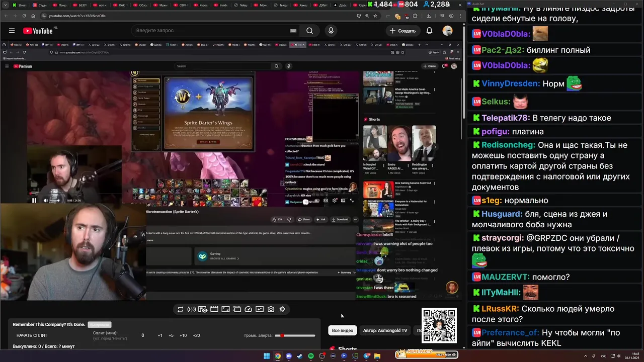Open the browser tab search dropdown

coord(5,5)
